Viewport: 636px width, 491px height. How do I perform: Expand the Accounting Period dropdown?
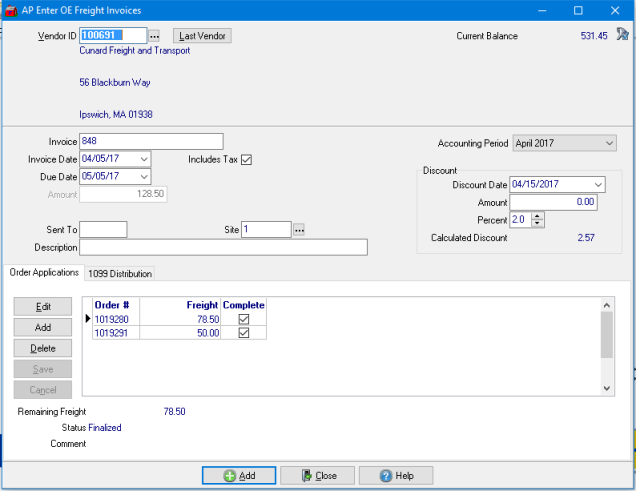[609, 143]
